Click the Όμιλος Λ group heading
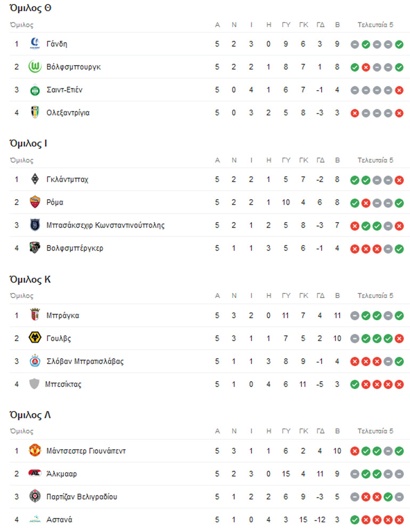 pyautogui.click(x=30, y=415)
